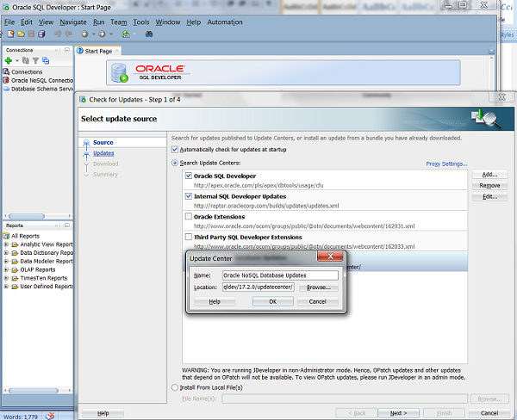
Task: Click Browse... in the Update Center dialog
Action: [319, 287]
